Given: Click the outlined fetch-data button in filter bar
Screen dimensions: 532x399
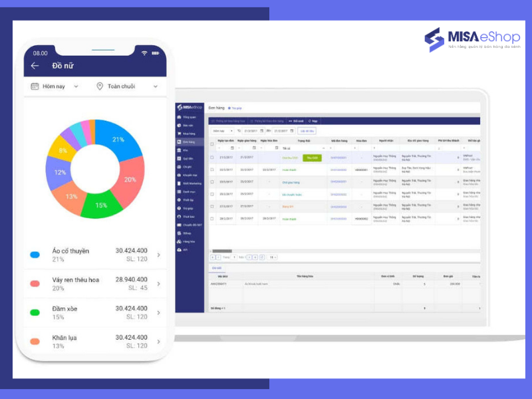Looking at the screenshot, I should (x=307, y=131).
